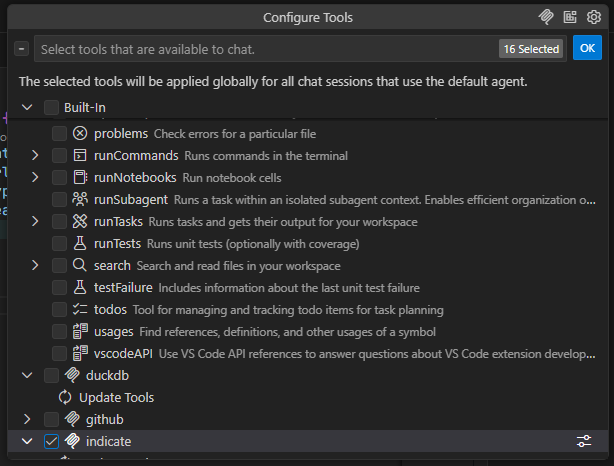The height and width of the screenshot is (466, 614).
Task: Enable the search tool checkbox
Action: point(59,266)
